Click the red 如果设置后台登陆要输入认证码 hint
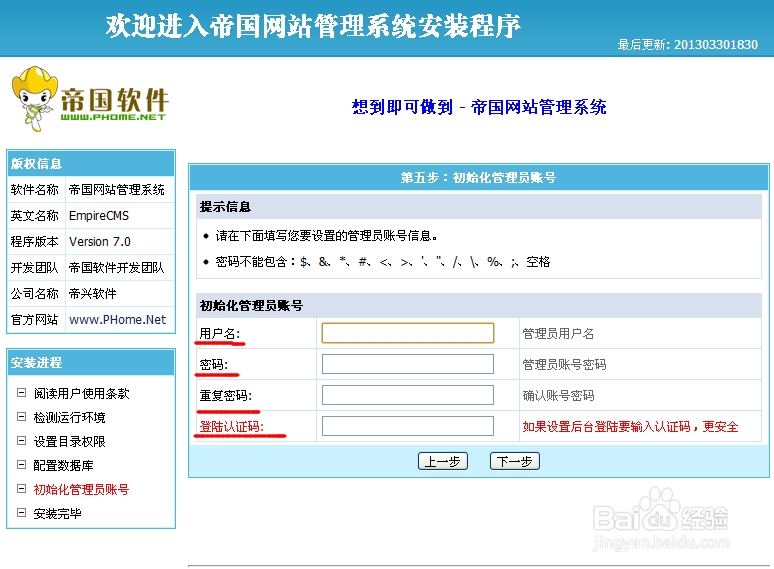The width and height of the screenshot is (774, 569). tap(630, 427)
